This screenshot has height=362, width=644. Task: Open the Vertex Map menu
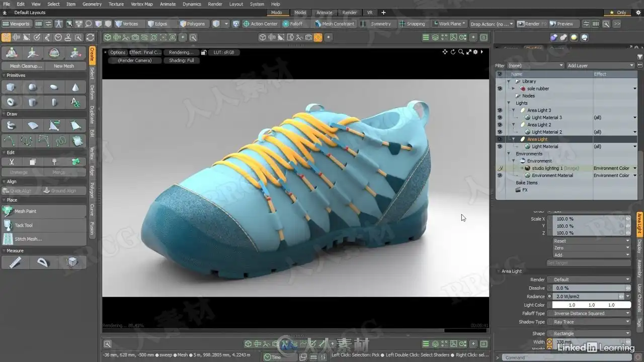[141, 4]
